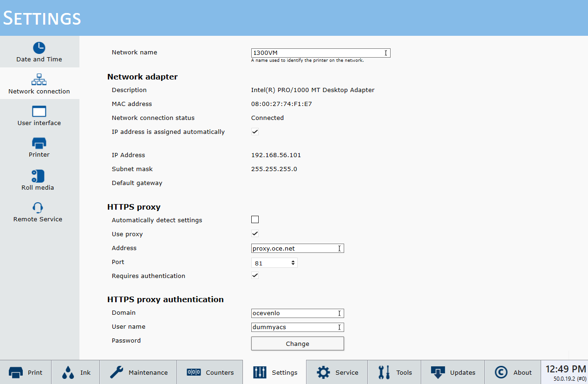Open Maintenance wrench icon

(116, 372)
